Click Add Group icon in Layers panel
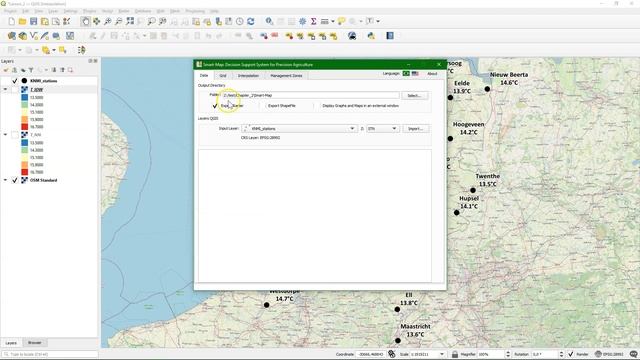 14,70
